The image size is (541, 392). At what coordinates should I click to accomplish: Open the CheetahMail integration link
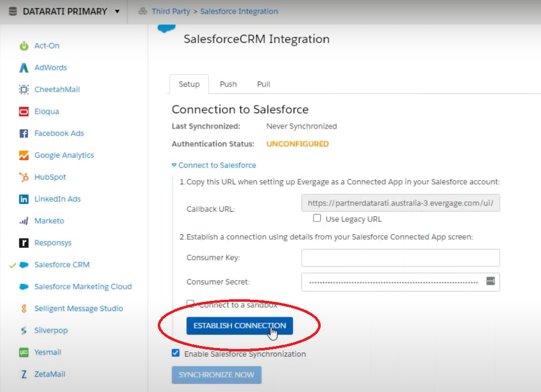pyautogui.click(x=57, y=90)
